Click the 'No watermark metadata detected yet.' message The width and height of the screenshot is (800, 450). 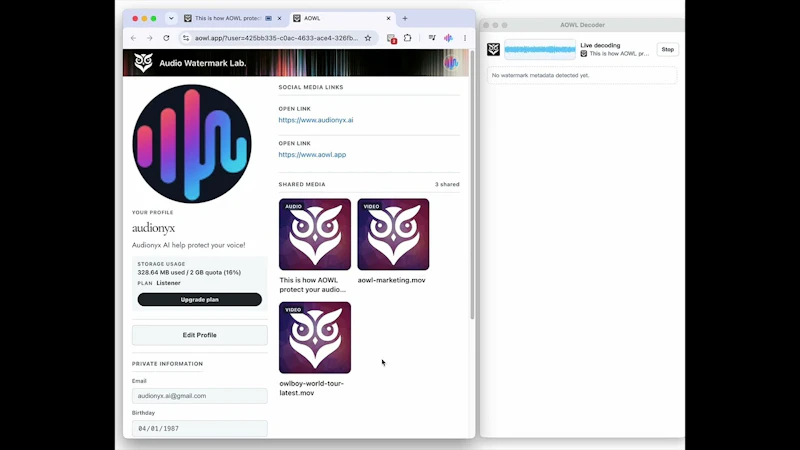point(540,76)
